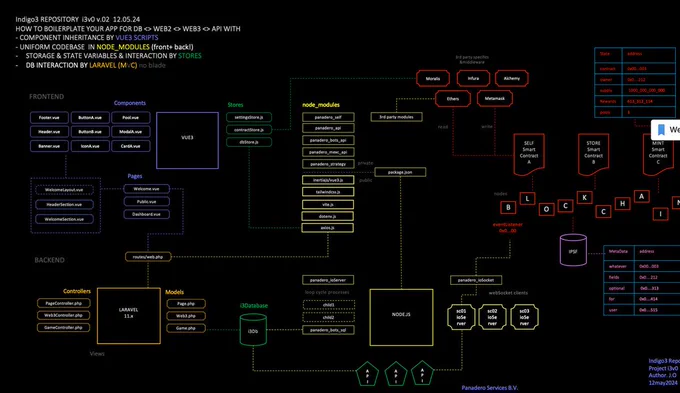The image size is (680, 393).
Task: Select the vite.js module
Action: click(x=328, y=204)
